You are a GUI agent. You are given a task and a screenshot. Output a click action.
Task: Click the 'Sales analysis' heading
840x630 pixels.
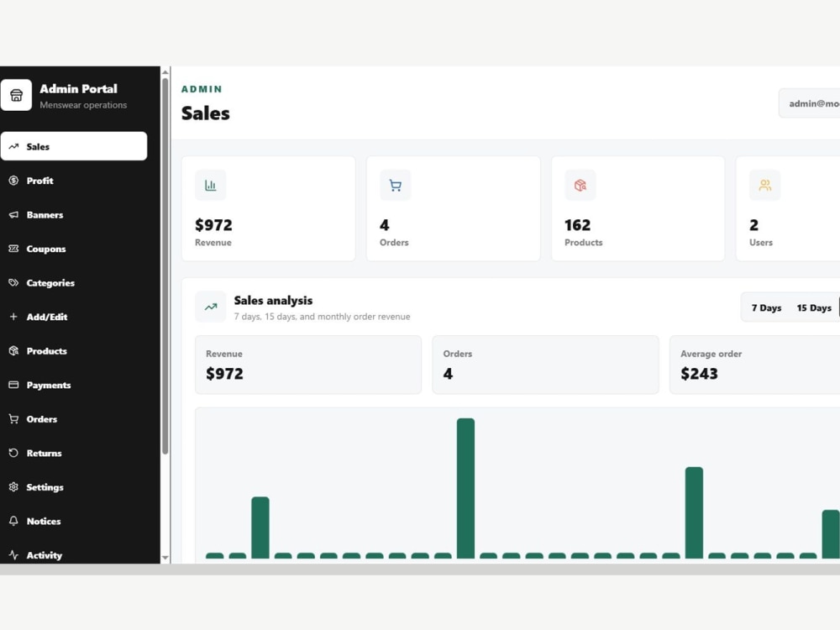(x=273, y=301)
